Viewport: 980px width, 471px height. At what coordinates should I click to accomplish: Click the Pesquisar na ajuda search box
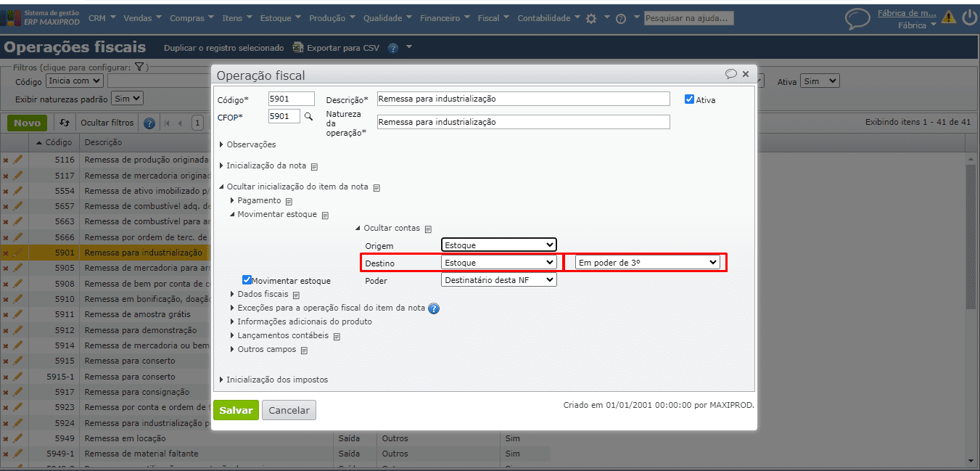point(688,18)
